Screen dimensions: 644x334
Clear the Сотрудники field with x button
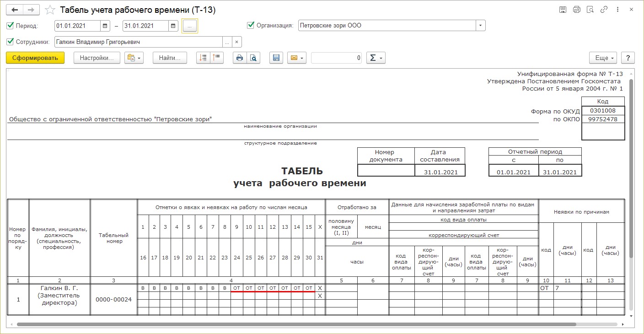tap(237, 42)
